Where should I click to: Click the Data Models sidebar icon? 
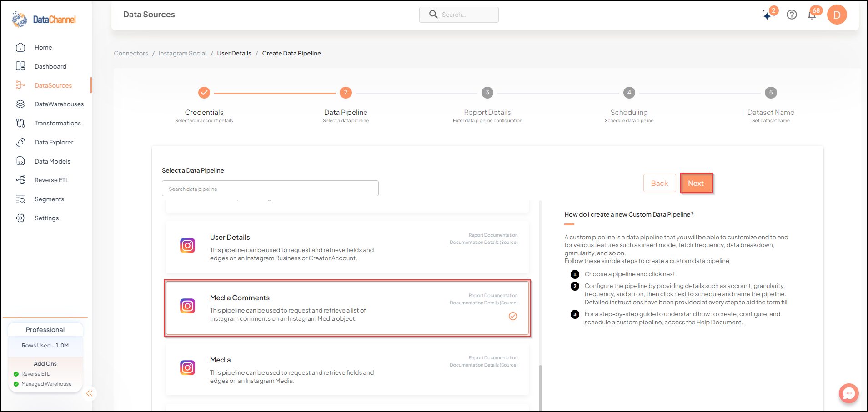click(20, 161)
